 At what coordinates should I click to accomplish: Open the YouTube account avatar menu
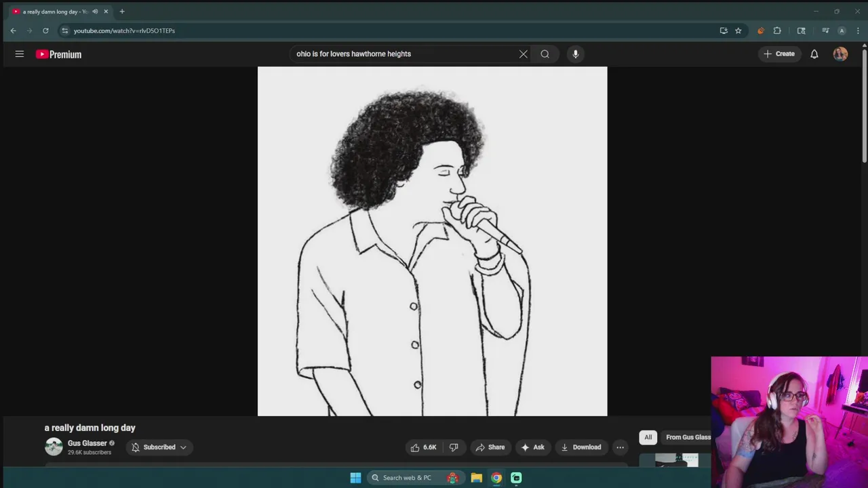click(840, 54)
